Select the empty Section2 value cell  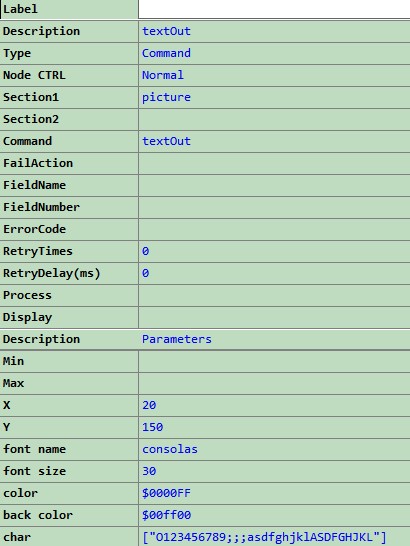tap(274, 119)
